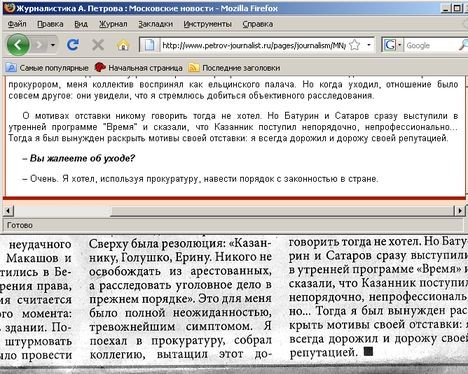The image size is (468, 374).
Task: Click the Firefox logo in the title bar
Action: pos(9,7)
